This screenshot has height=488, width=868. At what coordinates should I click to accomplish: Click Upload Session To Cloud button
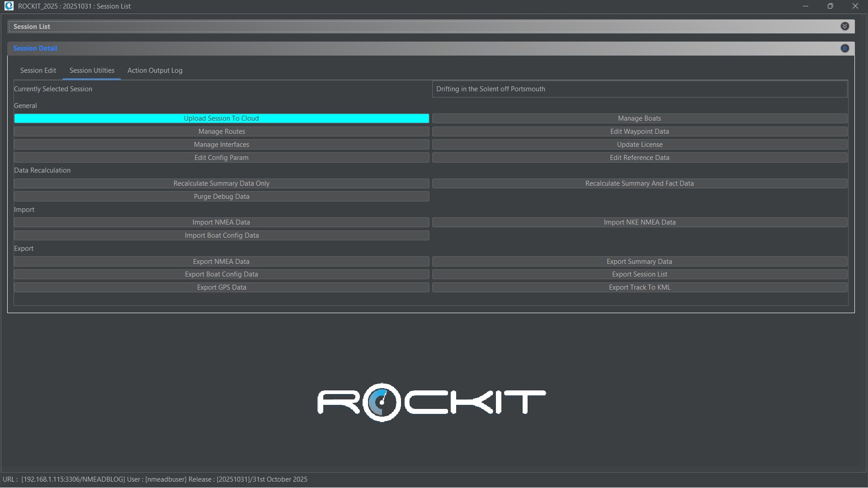tap(222, 118)
